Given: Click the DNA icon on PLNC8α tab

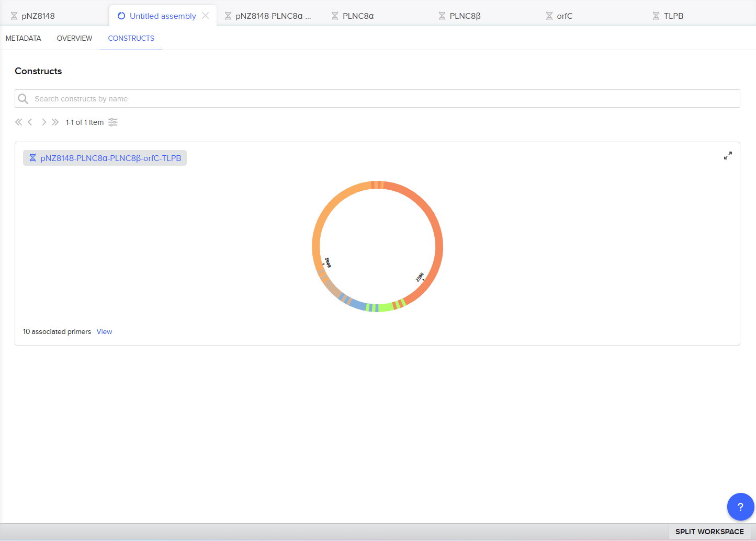Looking at the screenshot, I should pos(335,16).
